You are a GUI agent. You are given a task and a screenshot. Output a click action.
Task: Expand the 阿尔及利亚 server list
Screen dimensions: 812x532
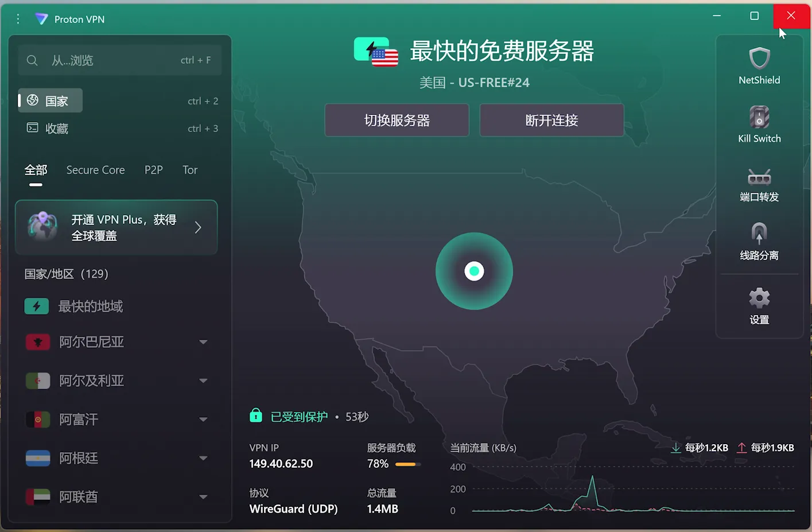tap(203, 380)
